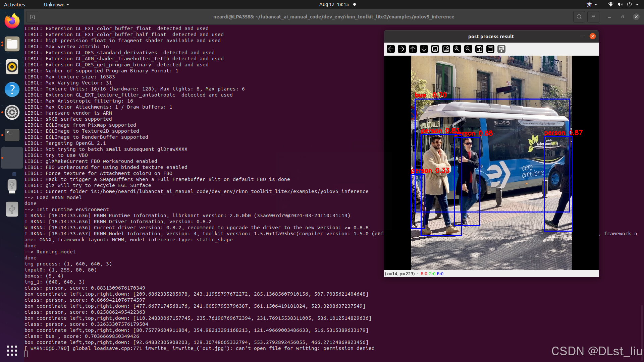Click the pan right arrow in image viewer
This screenshot has height=362, width=644.
[402, 49]
